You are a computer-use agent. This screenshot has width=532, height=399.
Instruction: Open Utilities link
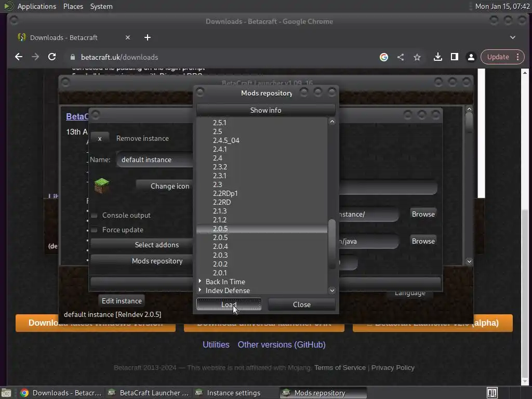coord(216,345)
